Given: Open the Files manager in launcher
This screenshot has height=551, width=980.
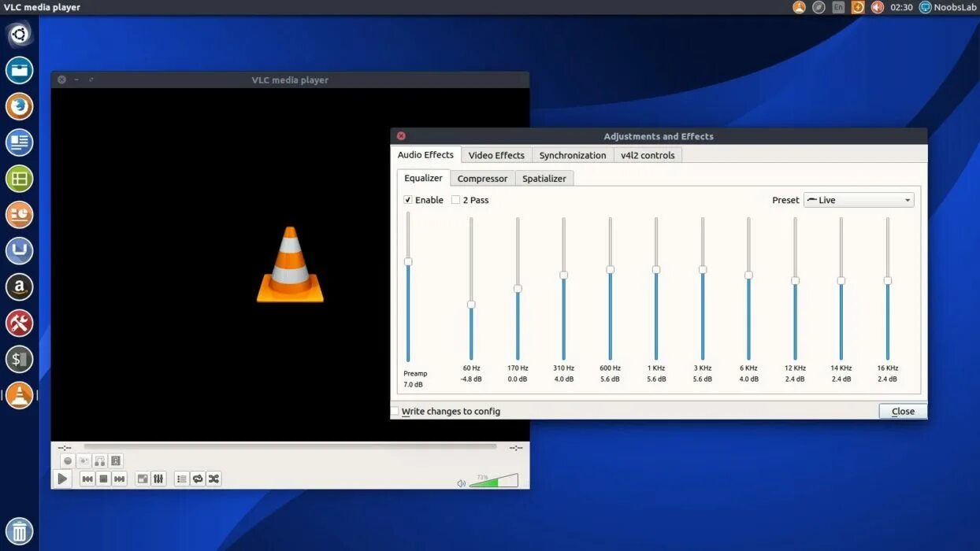Looking at the screenshot, I should pyautogui.click(x=20, y=70).
